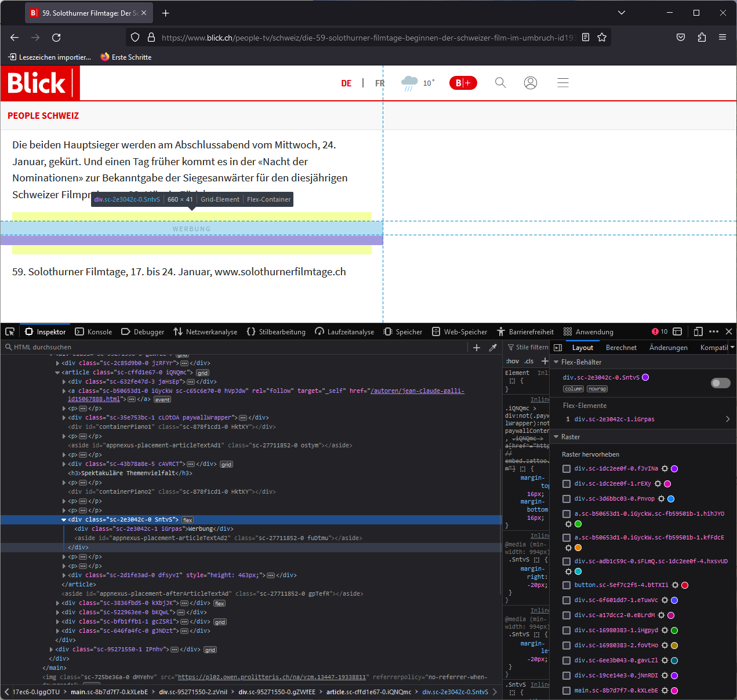This screenshot has width=737, height=700.
Task: Expand Flex-Elemente entry div.sc-2e3042c-1.iGrpas
Action: coord(727,418)
